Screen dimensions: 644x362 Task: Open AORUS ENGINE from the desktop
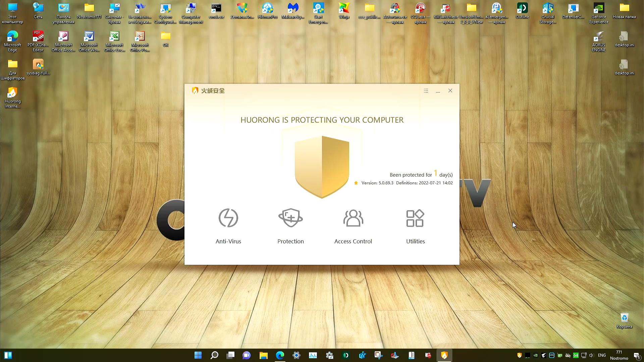(x=599, y=38)
